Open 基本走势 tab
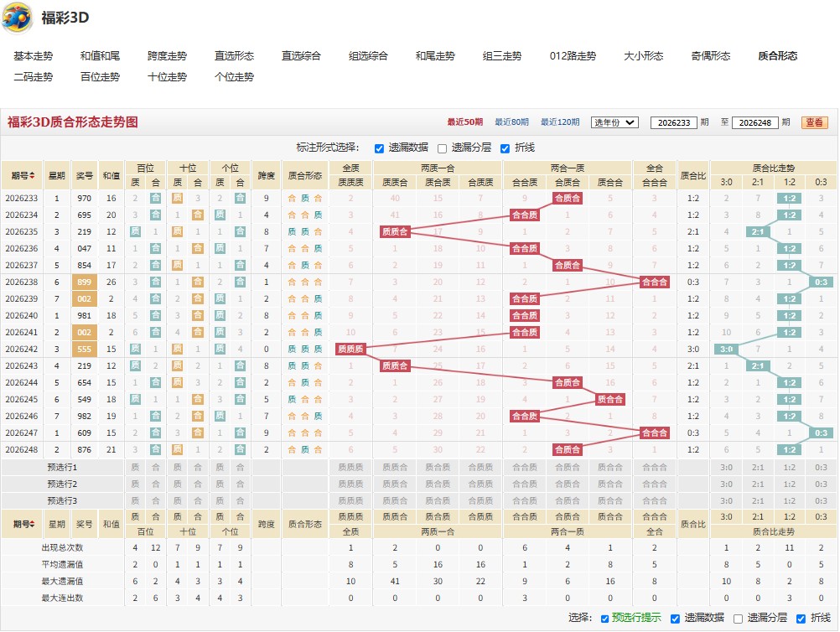The width and height of the screenshot is (840, 632). [x=34, y=55]
